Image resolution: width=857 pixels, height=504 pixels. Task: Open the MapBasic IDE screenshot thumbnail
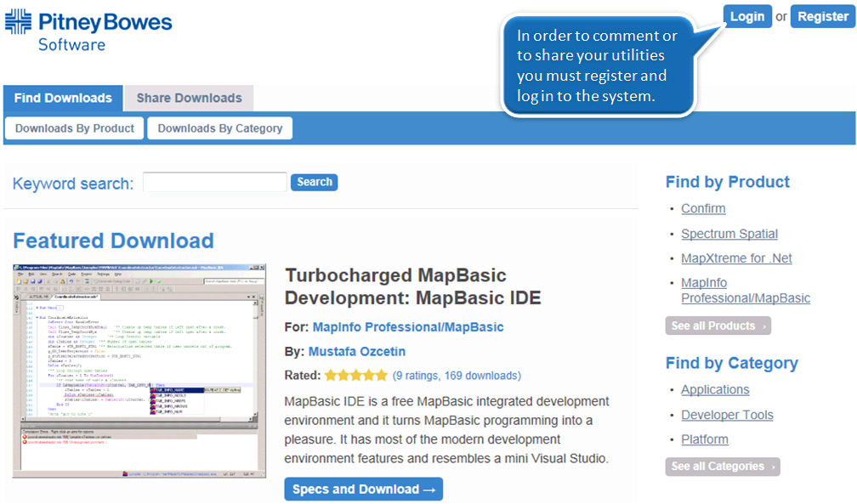[x=139, y=371]
